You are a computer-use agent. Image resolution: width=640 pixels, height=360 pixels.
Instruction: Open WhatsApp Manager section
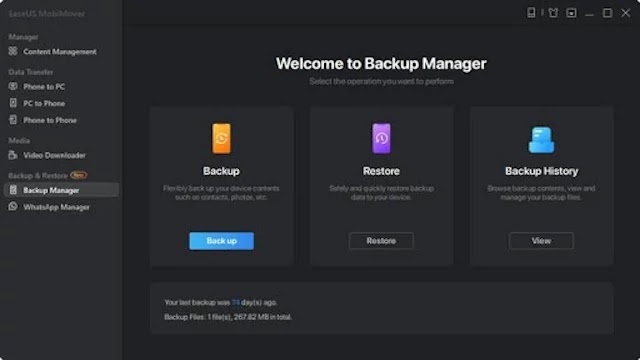pyautogui.click(x=56, y=207)
